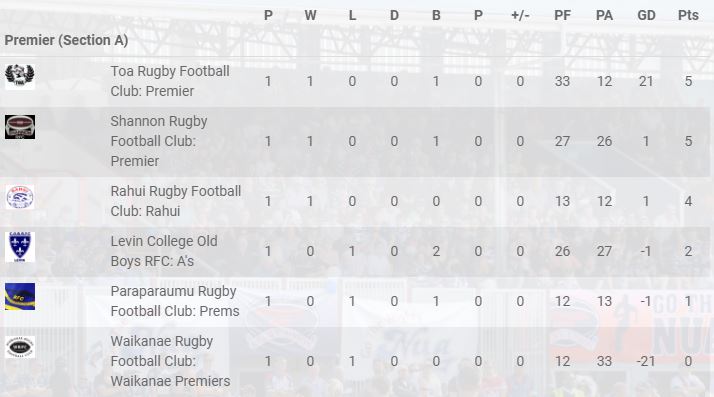Click the Levin College Old Boys crest
The width and height of the screenshot is (714, 397).
pyautogui.click(x=20, y=247)
